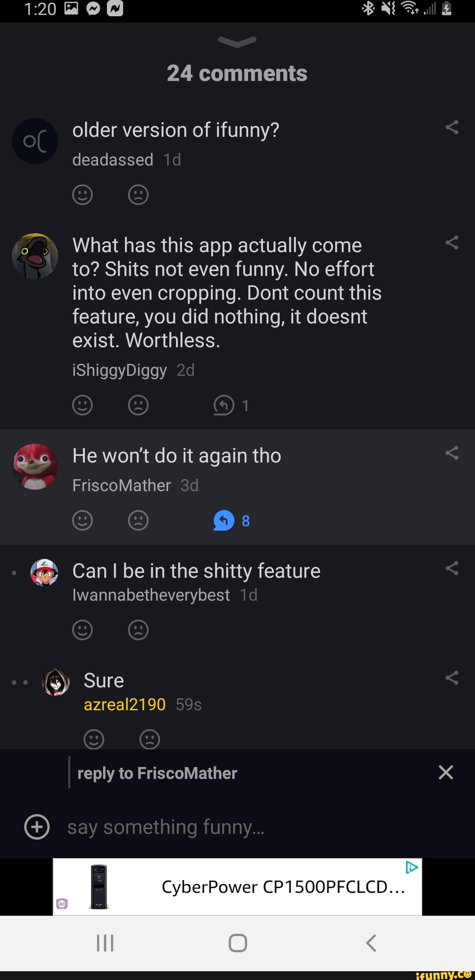The image size is (475, 980).
Task: Collapse the comments panel with top chevron
Action: point(237,41)
